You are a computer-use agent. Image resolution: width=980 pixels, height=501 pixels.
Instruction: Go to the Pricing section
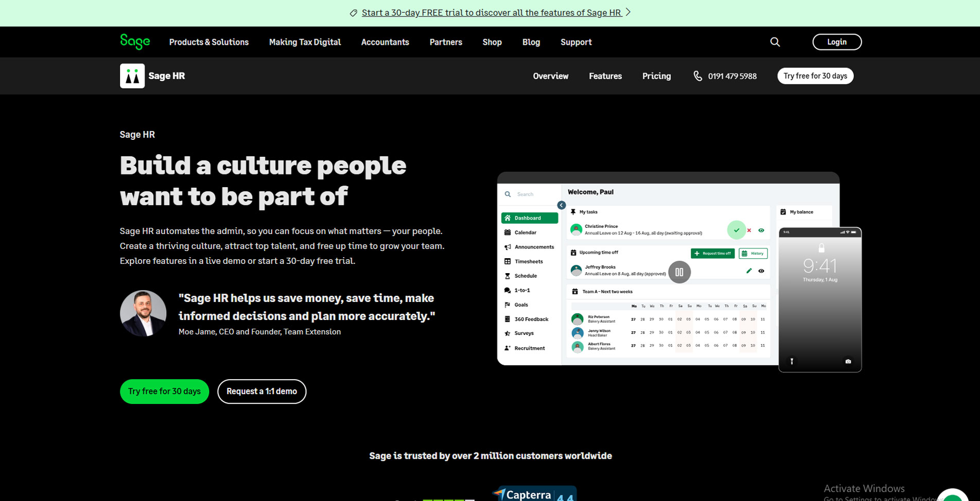pos(656,76)
